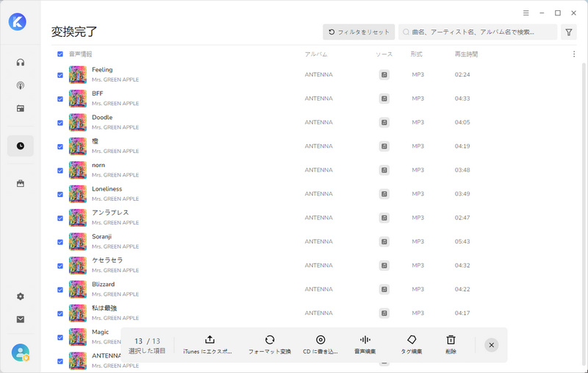This screenshot has width=588, height=373.
Task: Click ANTENNA album in Loneliness row
Action: tap(318, 194)
